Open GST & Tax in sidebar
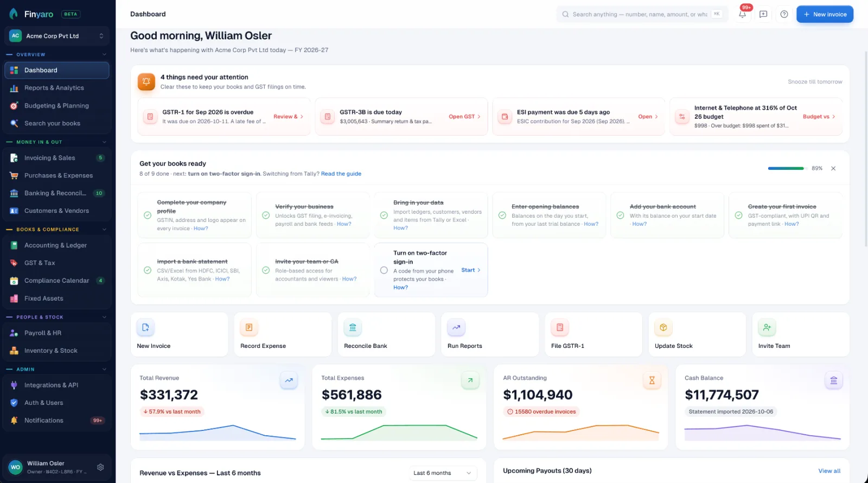The width and height of the screenshot is (868, 483). pyautogui.click(x=57, y=263)
